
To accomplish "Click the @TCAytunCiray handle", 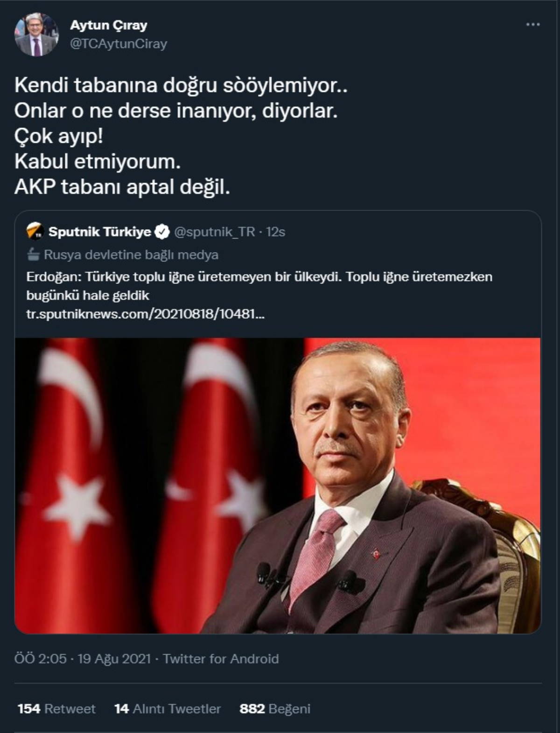I will (x=118, y=44).
